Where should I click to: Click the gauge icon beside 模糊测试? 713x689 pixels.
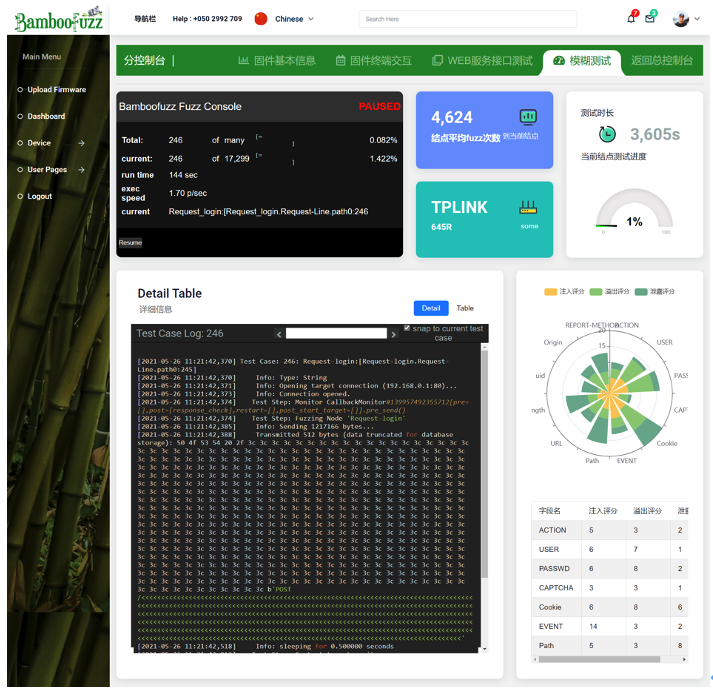559,60
